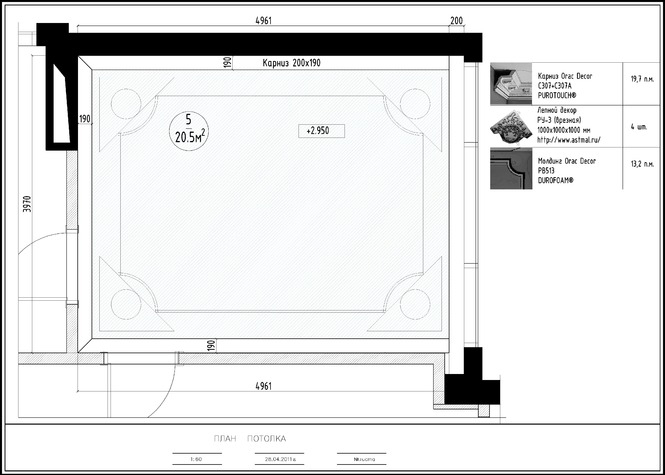Click the room tag circle 5 / 20.5м²
This screenshot has width=665, height=475.
(189, 127)
